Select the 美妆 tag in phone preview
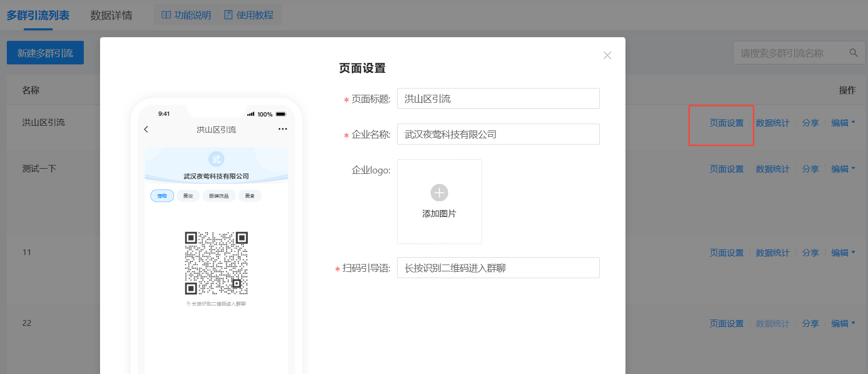The image size is (868, 374). (x=188, y=196)
